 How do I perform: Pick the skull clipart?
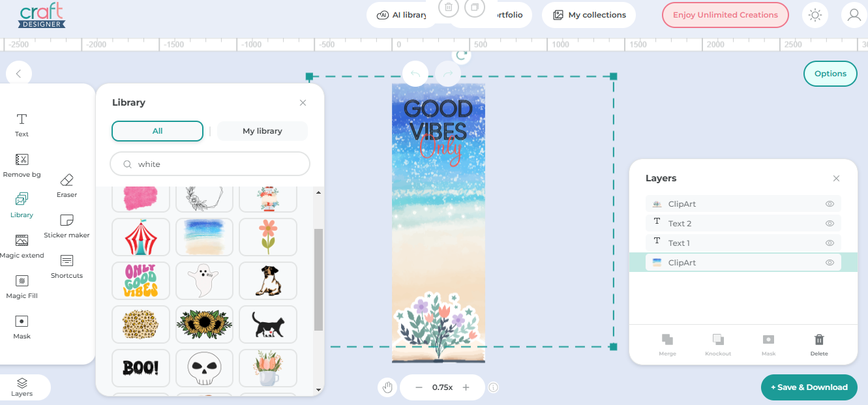point(204,368)
